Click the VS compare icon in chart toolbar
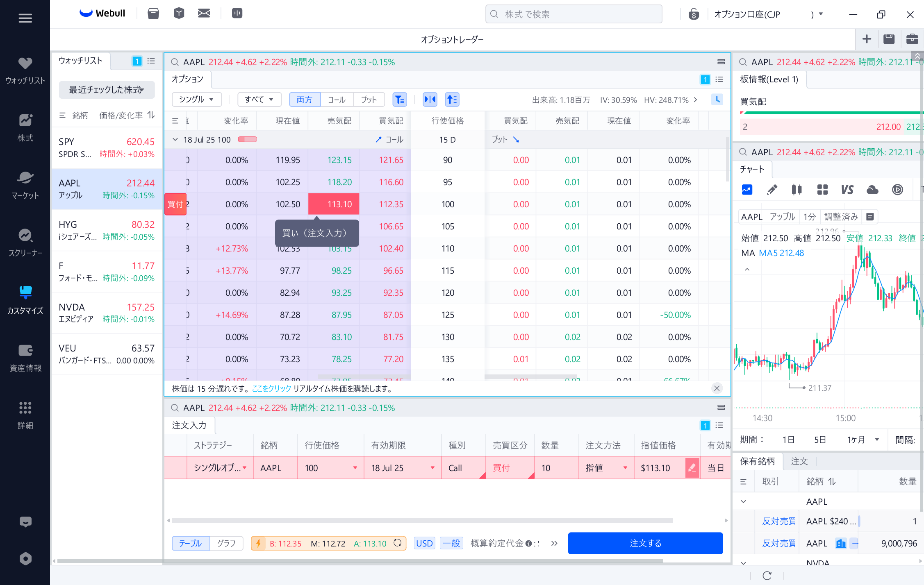 point(847,190)
